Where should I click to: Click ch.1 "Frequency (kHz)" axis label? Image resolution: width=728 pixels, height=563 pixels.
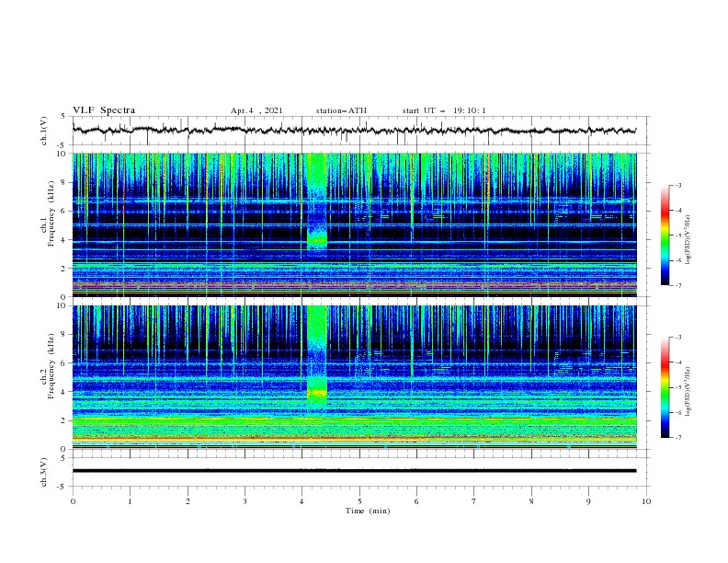(x=51, y=214)
